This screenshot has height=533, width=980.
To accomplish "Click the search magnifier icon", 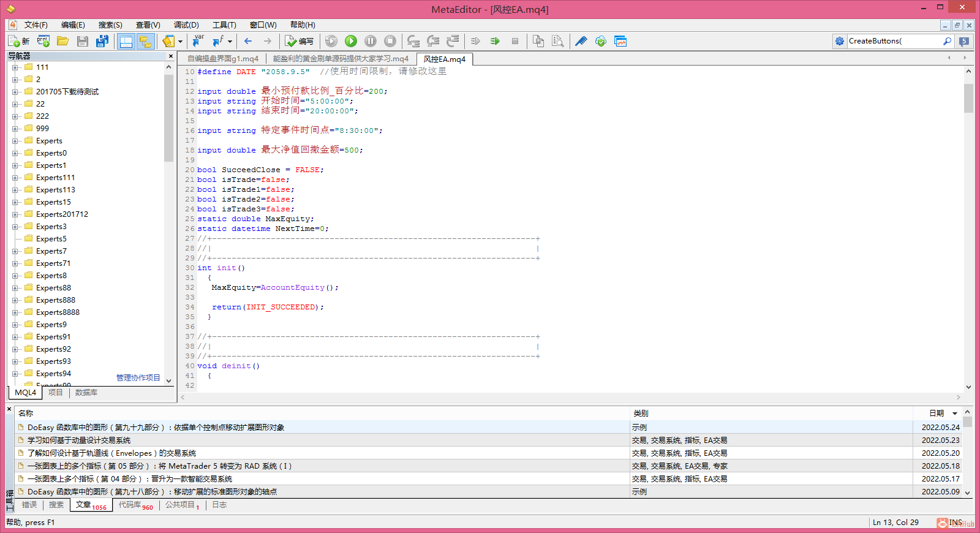I will pos(948,41).
